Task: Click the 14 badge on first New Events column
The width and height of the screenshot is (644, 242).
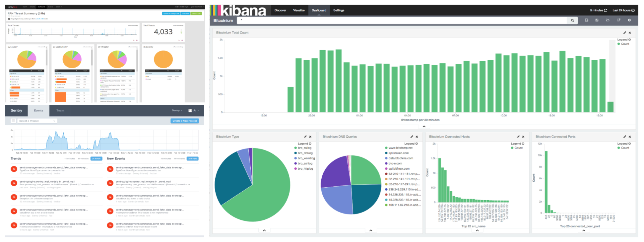Action: pyautogui.click(x=110, y=183)
